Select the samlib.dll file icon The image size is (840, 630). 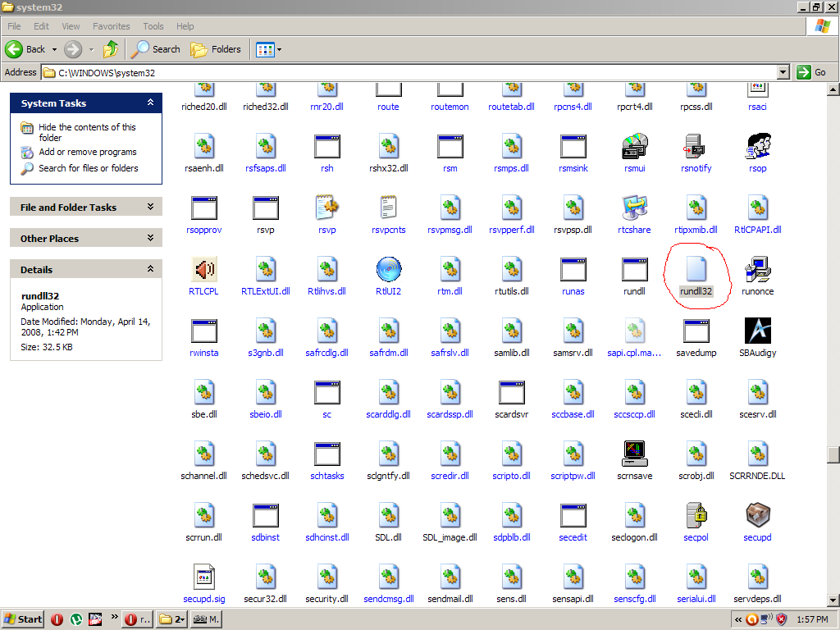(512, 331)
